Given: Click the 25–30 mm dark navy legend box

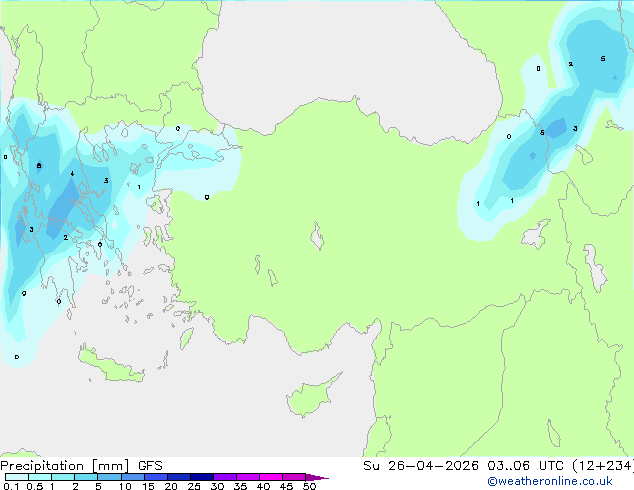Looking at the screenshot, I should coord(202,477).
